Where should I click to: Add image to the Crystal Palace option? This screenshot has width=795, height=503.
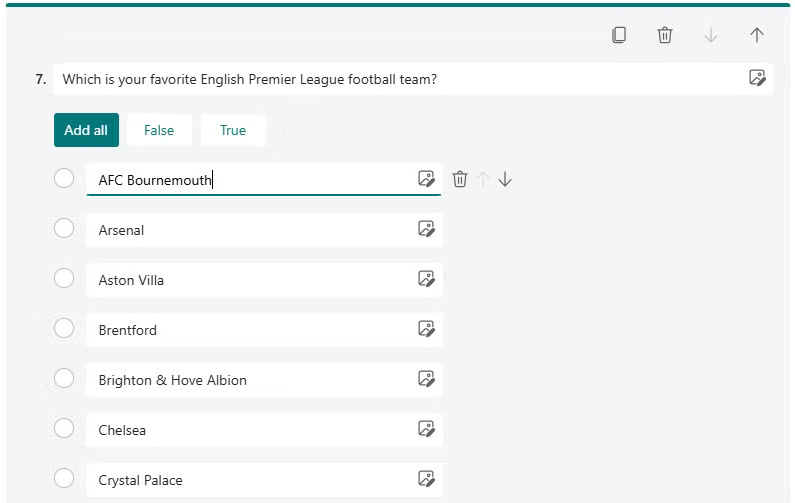[426, 479]
